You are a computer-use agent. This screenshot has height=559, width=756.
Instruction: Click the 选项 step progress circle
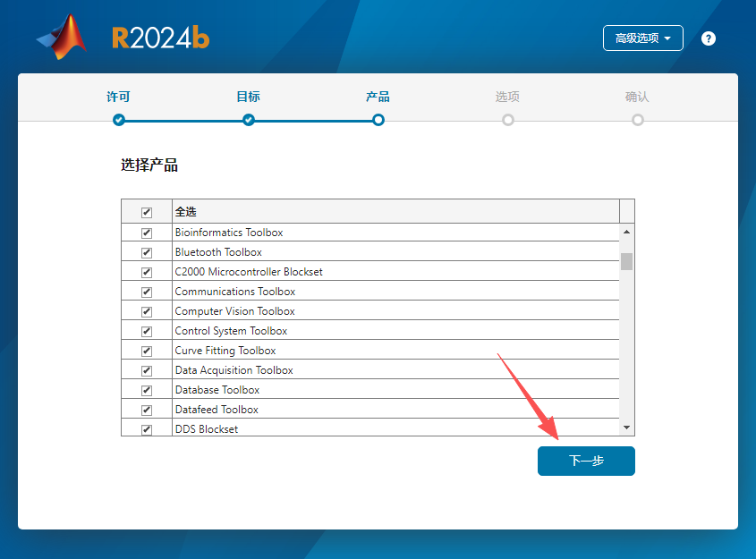click(x=507, y=119)
